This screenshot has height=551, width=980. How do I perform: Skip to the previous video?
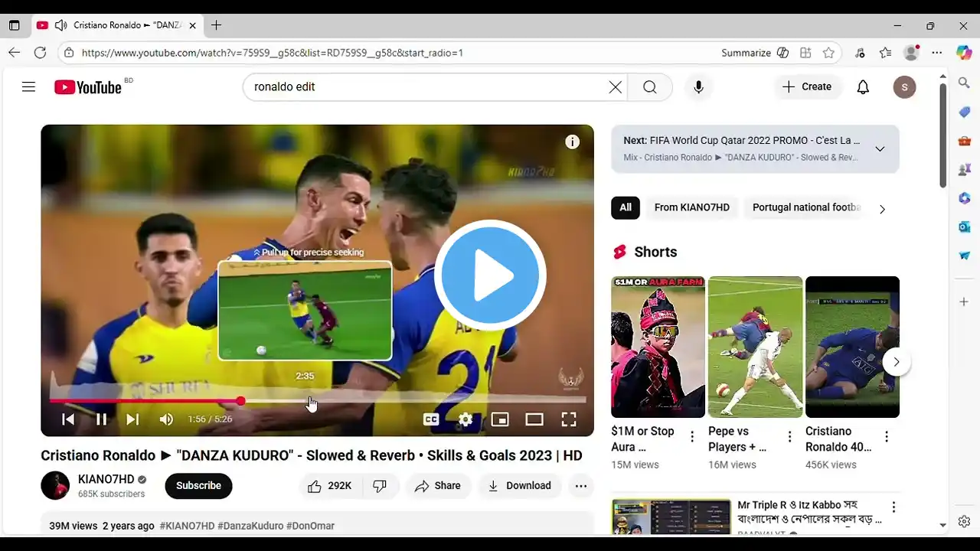click(68, 419)
